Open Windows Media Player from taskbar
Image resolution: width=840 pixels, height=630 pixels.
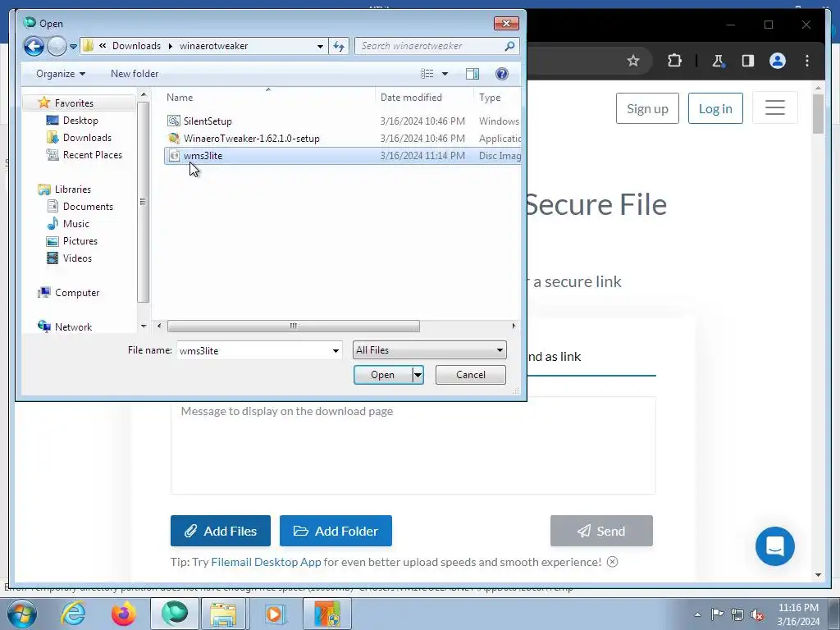[x=274, y=614]
